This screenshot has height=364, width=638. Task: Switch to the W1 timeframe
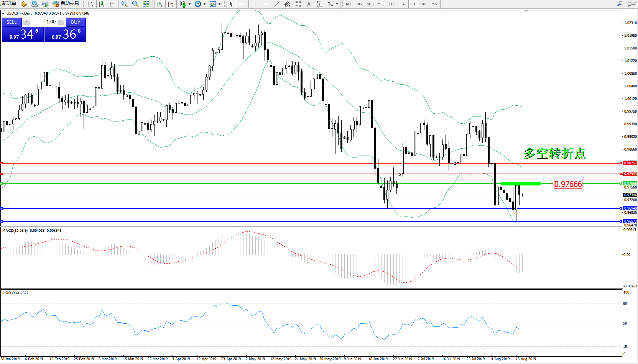(x=424, y=4)
